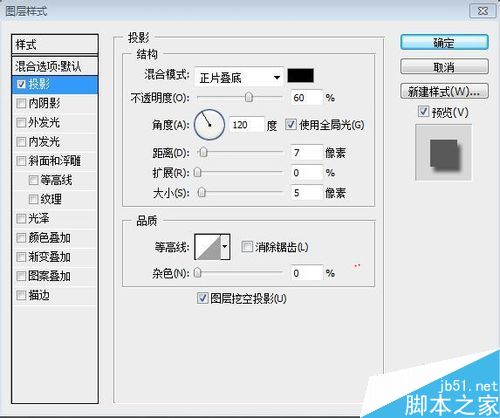
Task: Select the 样式 styles header item
Action: point(55,44)
